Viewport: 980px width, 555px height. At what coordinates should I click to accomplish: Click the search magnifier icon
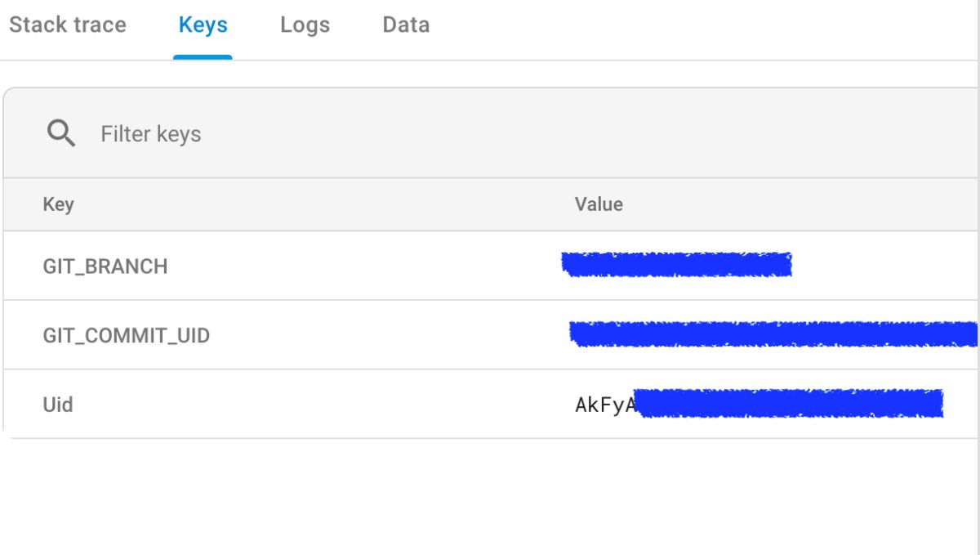61,133
